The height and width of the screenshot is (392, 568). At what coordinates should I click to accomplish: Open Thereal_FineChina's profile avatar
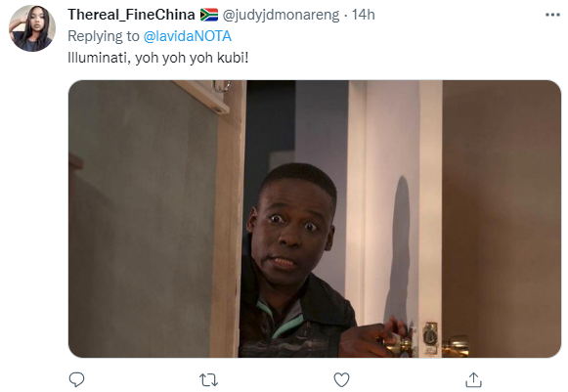[x=32, y=28]
